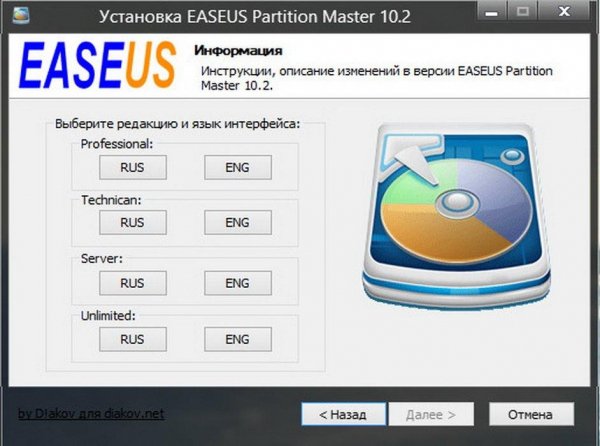The height and width of the screenshot is (446, 600).
Task: Click the installer icon in the title bar
Action: (x=21, y=15)
